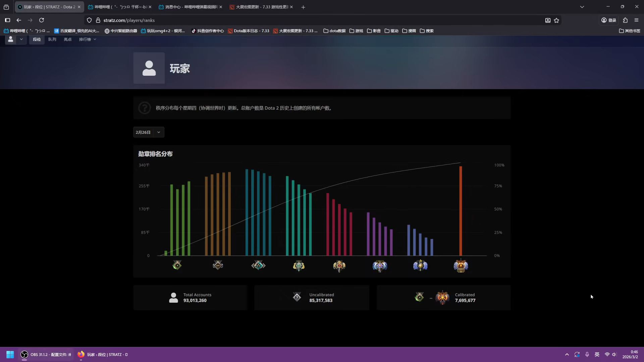Click the Divine rank medal icon
The height and width of the screenshot is (362, 644).
pos(420,265)
